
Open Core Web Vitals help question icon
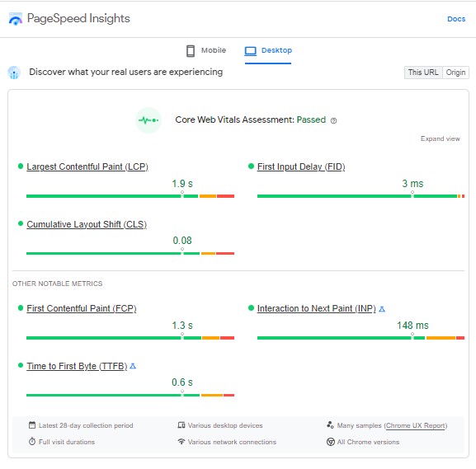(x=333, y=120)
